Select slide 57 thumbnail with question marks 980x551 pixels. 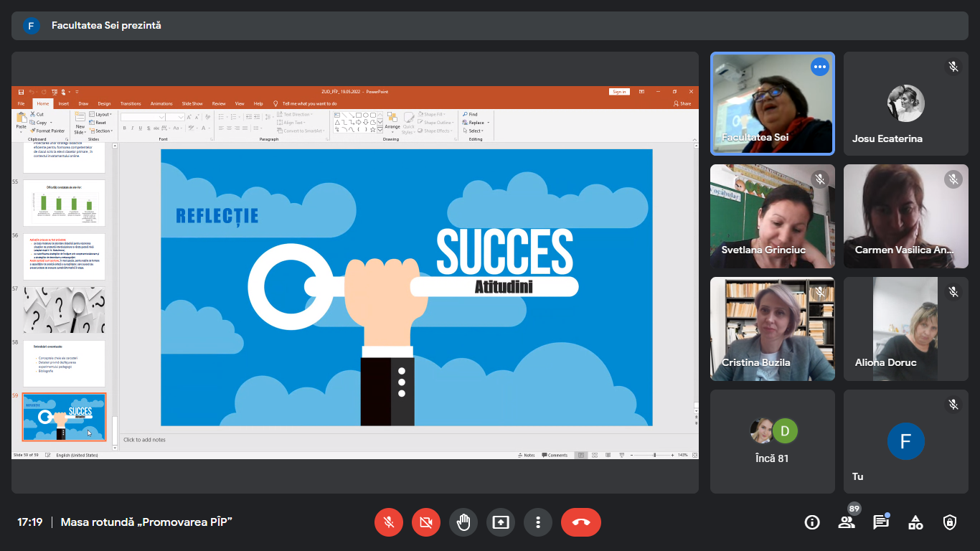point(64,310)
